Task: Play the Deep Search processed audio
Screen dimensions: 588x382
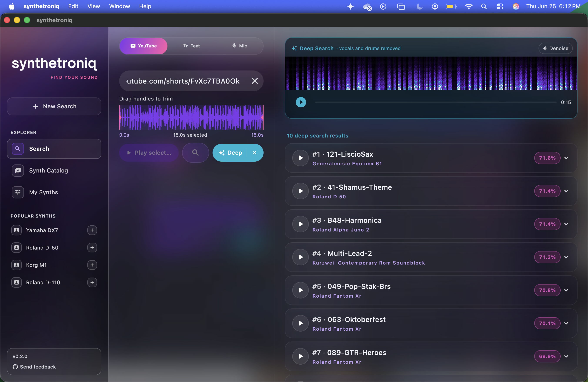Action: coord(301,102)
